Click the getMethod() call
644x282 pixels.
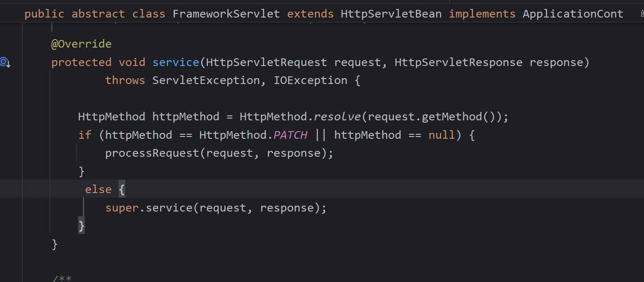click(459, 117)
